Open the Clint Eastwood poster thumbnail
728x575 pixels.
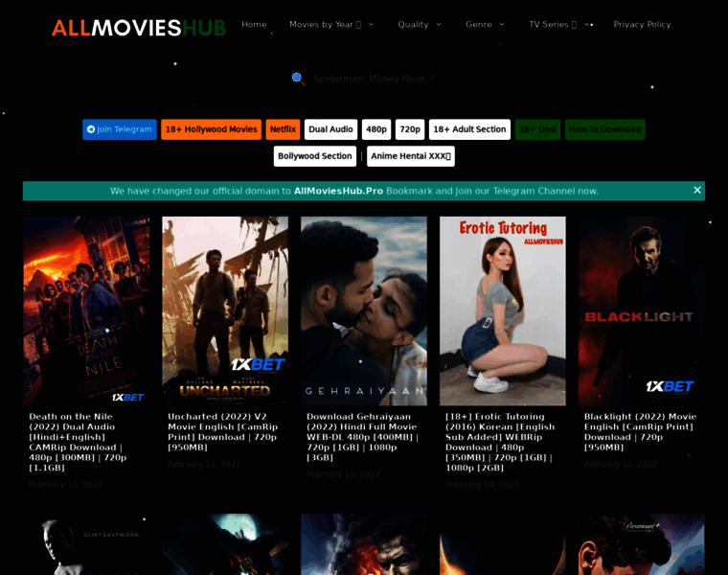(x=86, y=544)
